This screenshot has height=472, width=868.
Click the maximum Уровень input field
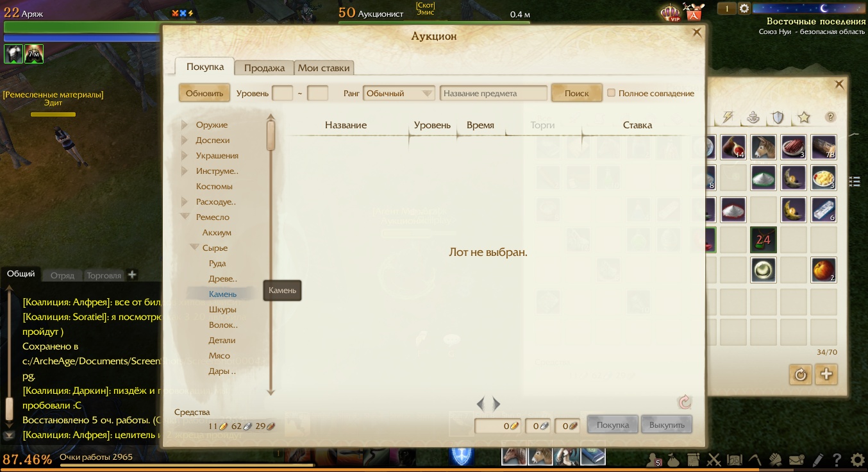click(x=318, y=93)
